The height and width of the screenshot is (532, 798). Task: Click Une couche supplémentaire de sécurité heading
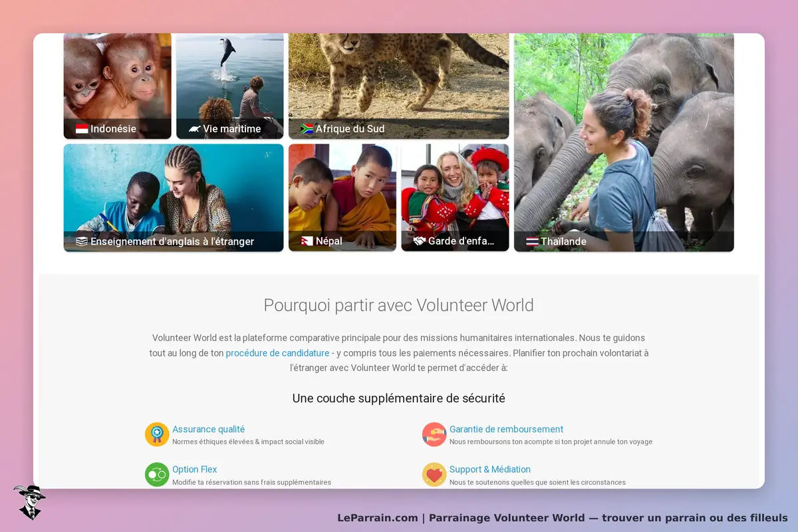point(399,398)
